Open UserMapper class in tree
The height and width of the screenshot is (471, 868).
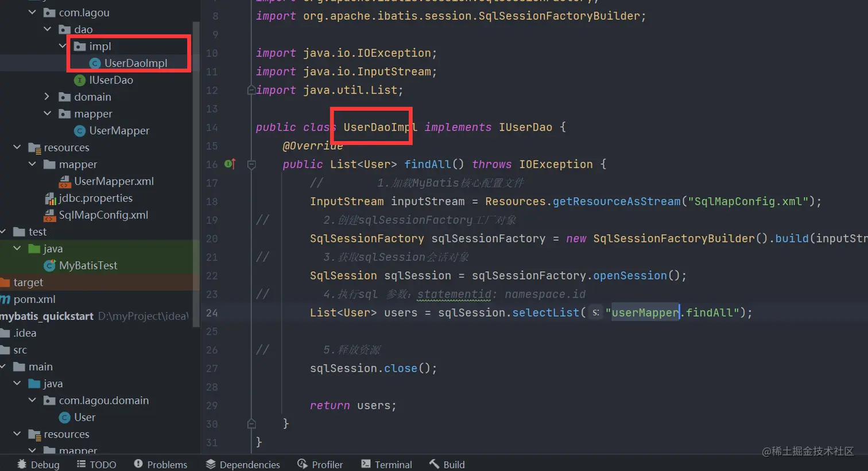click(119, 131)
